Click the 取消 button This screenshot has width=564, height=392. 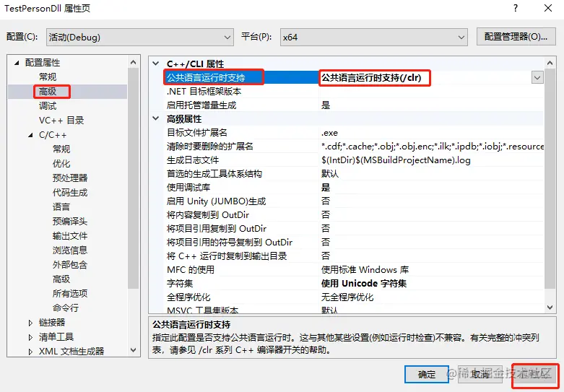(x=480, y=375)
